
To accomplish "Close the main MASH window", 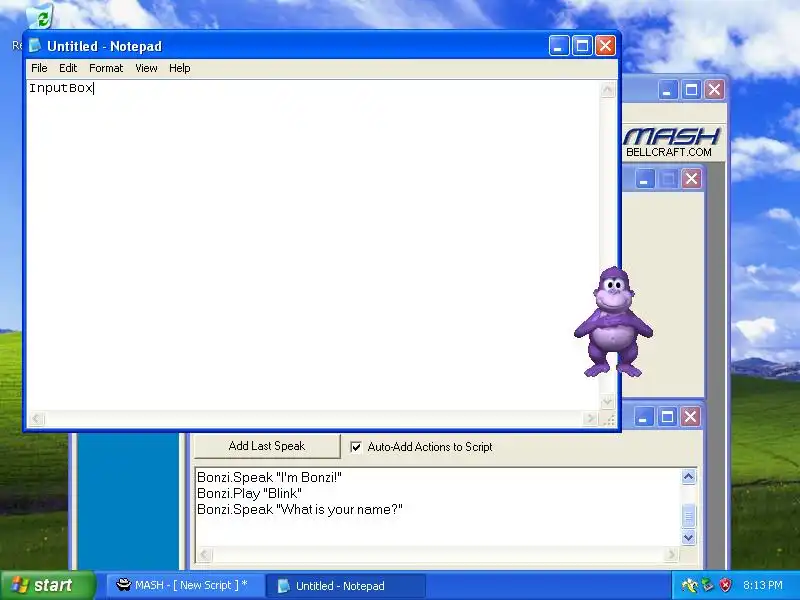I will (x=714, y=90).
